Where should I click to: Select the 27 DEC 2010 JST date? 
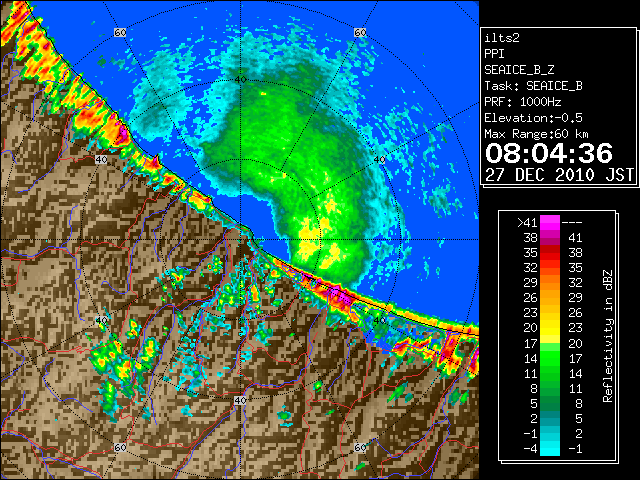(559, 175)
